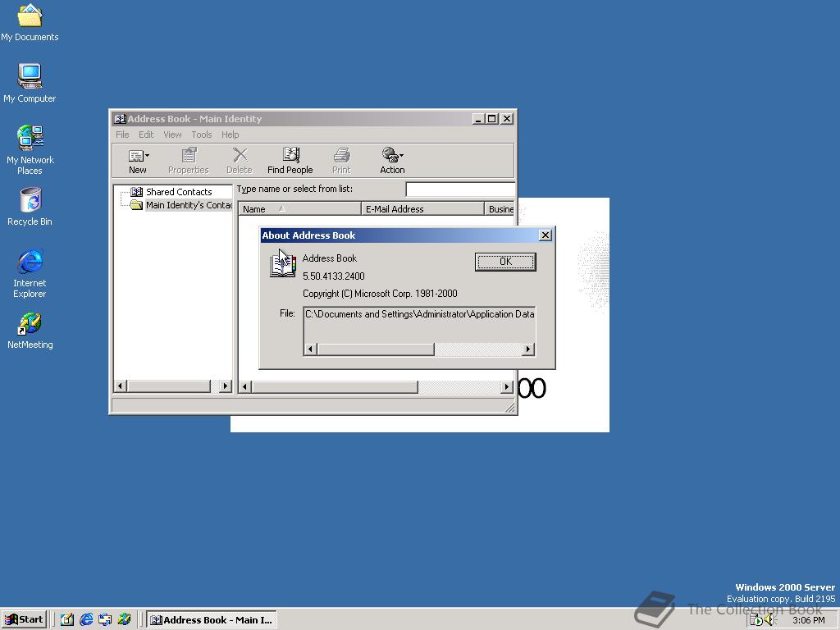Screen dimensions: 840x630
Task: Click the file path scrollbar thumb
Action: pos(376,349)
